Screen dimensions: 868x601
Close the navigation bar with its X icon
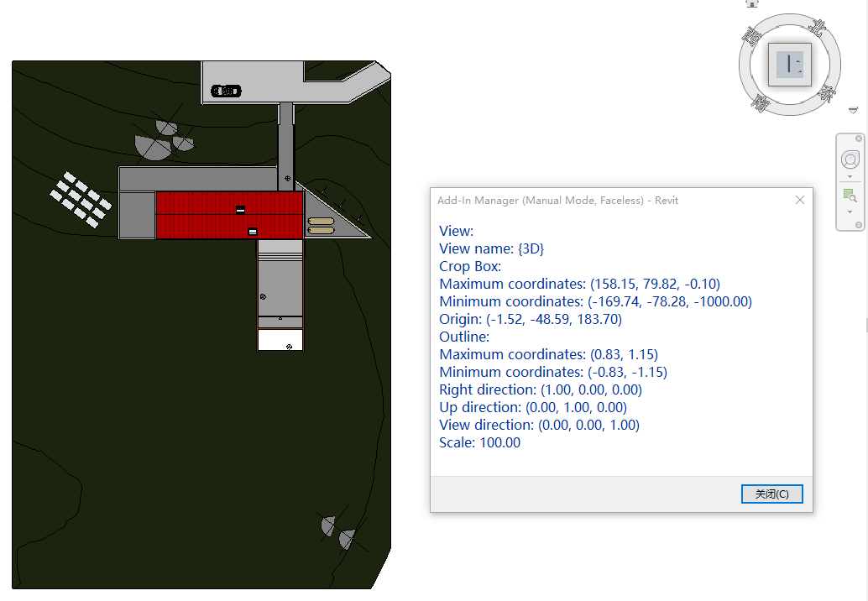[x=859, y=138]
